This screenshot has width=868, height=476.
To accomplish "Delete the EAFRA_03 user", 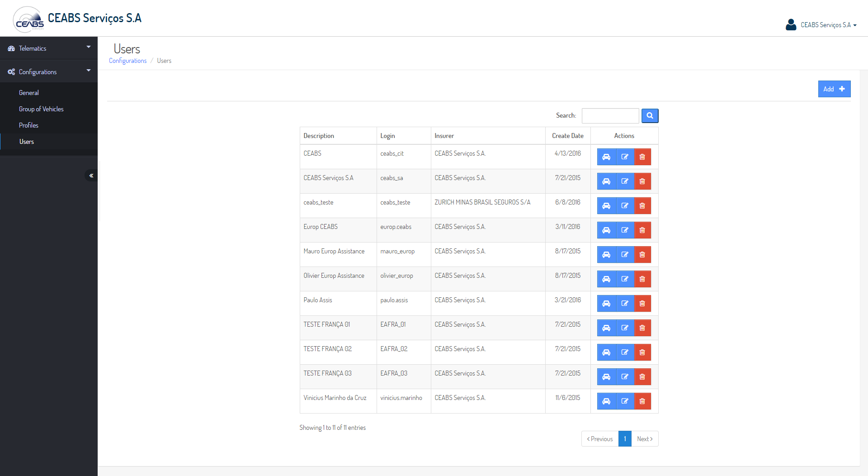I will [642, 377].
